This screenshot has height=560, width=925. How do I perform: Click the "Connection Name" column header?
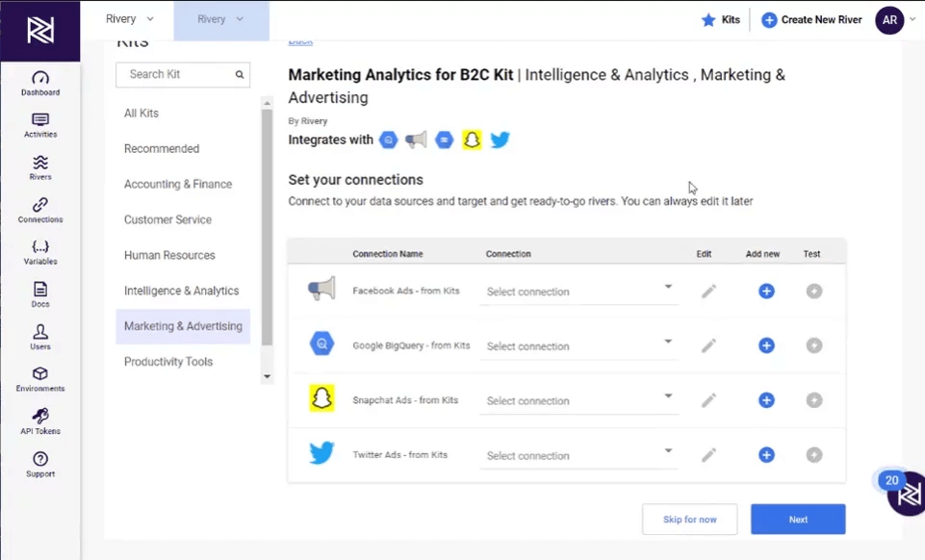pyautogui.click(x=388, y=254)
